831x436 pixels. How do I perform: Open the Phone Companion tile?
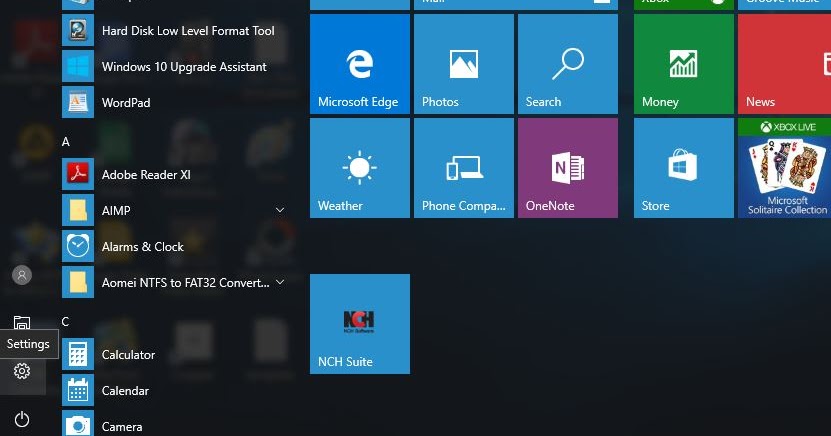pyautogui.click(x=464, y=168)
